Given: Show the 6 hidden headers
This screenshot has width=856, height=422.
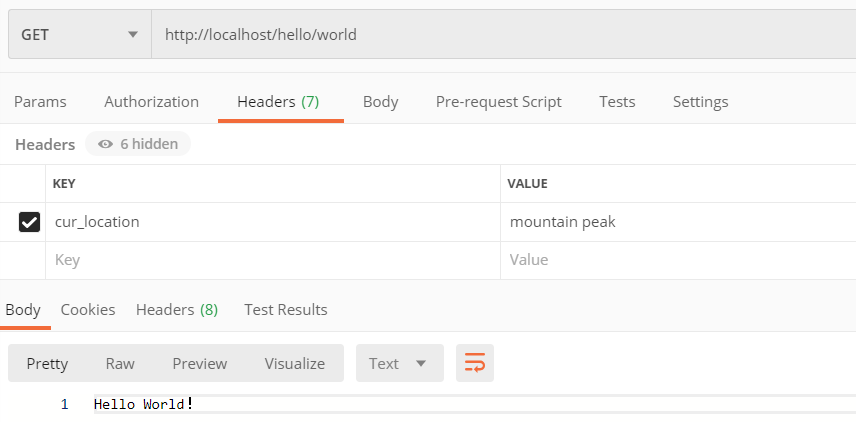Looking at the screenshot, I should (138, 144).
